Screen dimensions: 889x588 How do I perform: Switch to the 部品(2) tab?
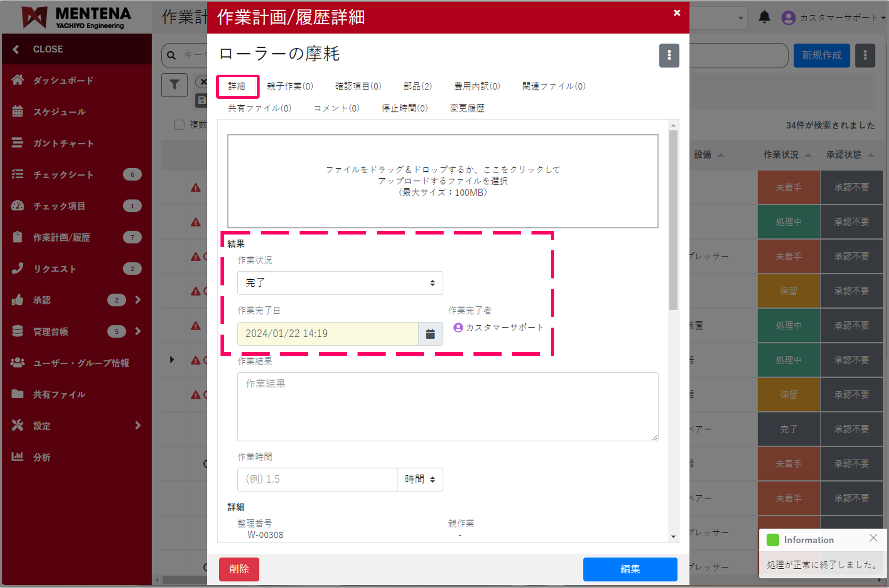click(x=417, y=86)
